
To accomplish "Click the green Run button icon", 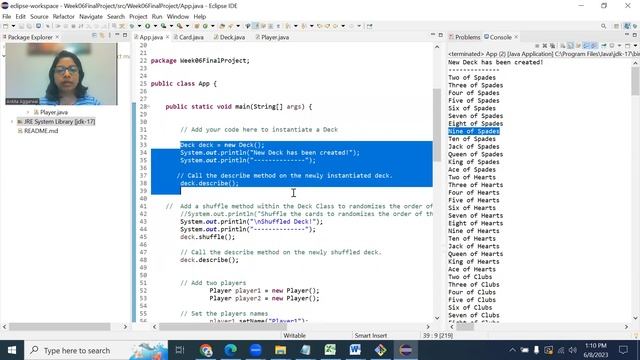I will (x=148, y=26).
